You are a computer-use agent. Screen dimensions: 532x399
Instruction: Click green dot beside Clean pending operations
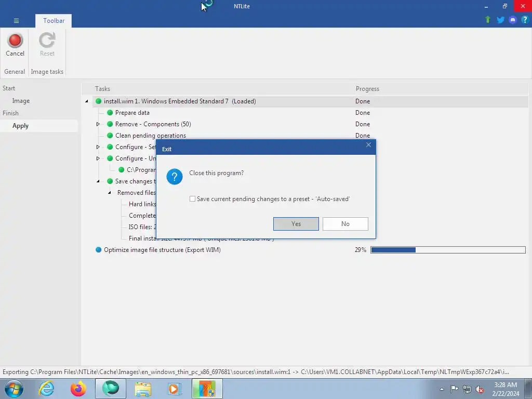(x=110, y=136)
